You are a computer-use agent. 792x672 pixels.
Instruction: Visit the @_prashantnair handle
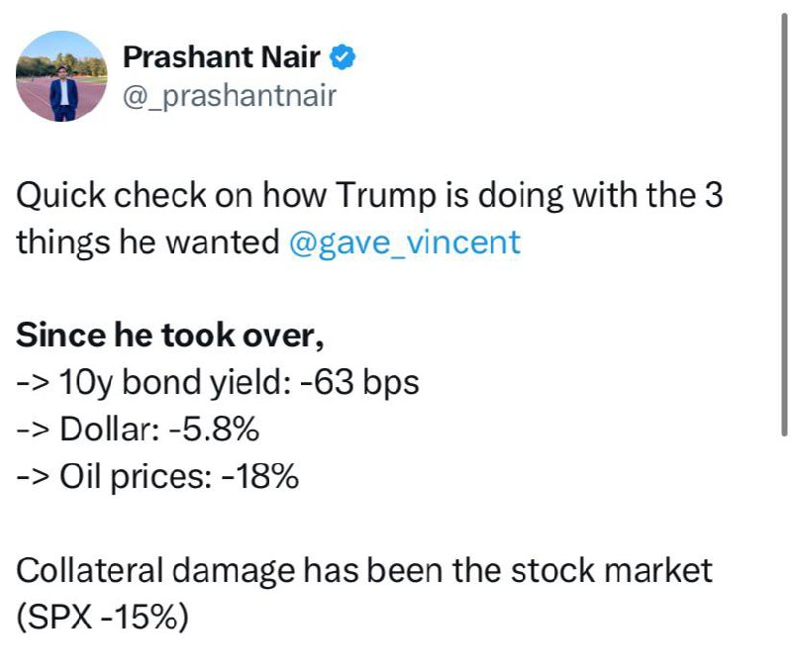[x=230, y=96]
